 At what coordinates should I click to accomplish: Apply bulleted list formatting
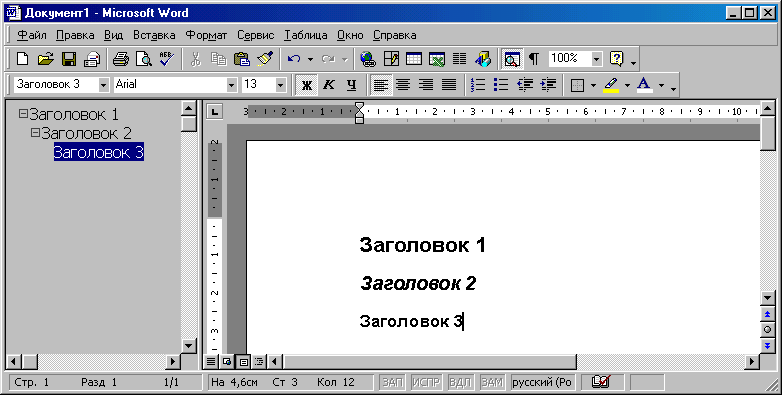click(x=501, y=85)
